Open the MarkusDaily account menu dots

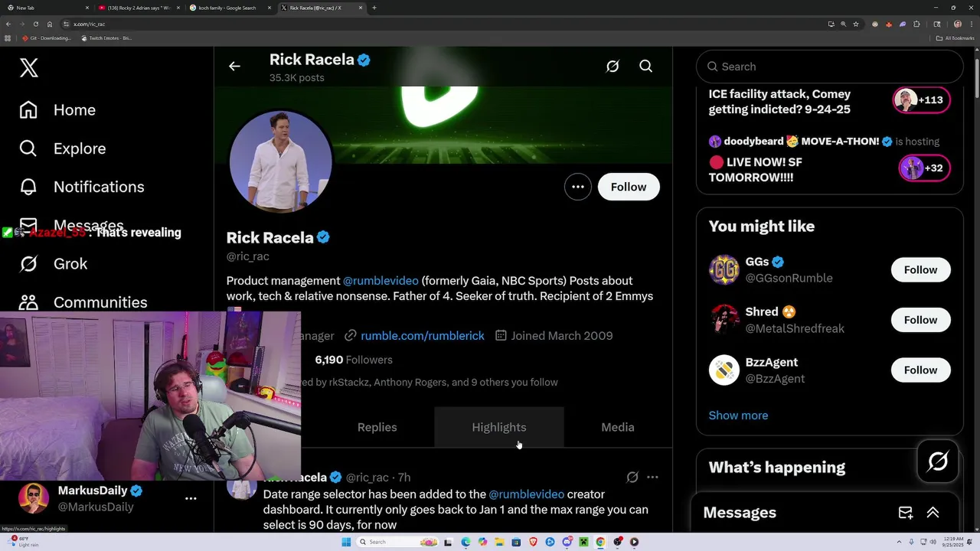[x=191, y=498]
